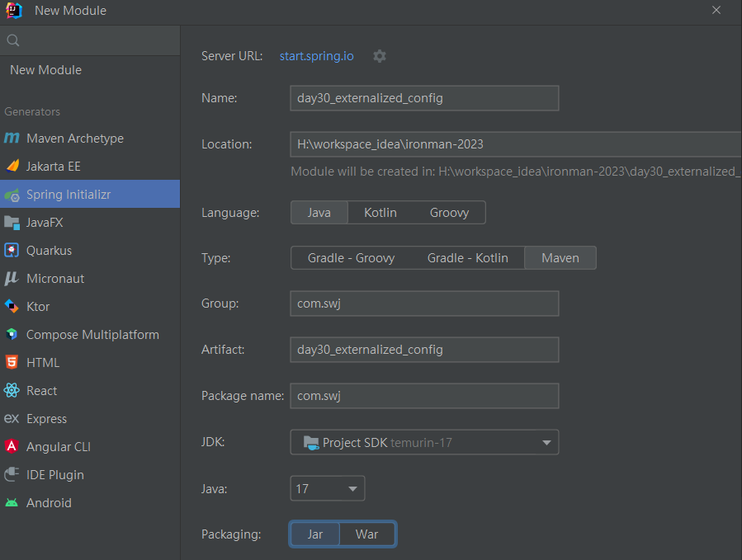The width and height of the screenshot is (742, 560).
Task: Select IDE Plugin generator
Action: (x=90, y=474)
